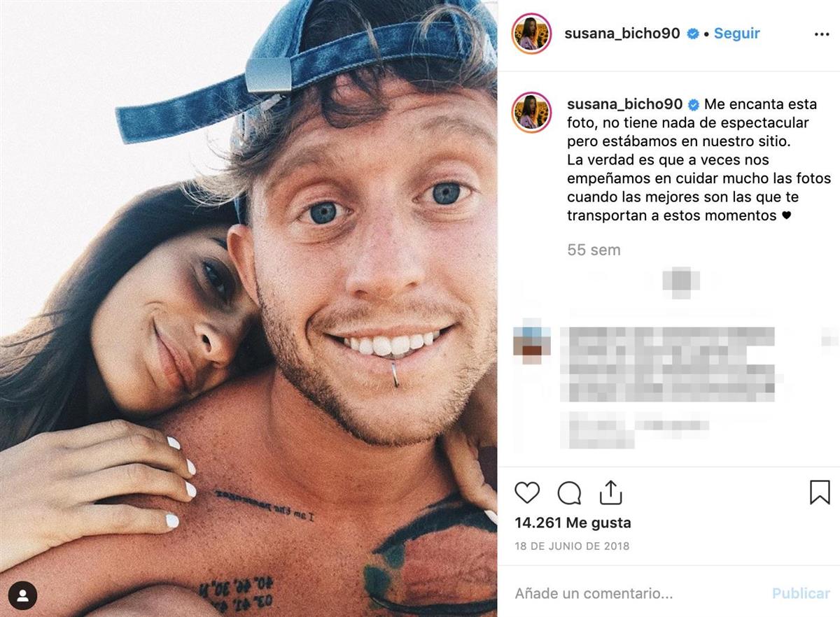The image size is (840, 617).
Task: Click the 55 sem timestamp
Action: 594,250
